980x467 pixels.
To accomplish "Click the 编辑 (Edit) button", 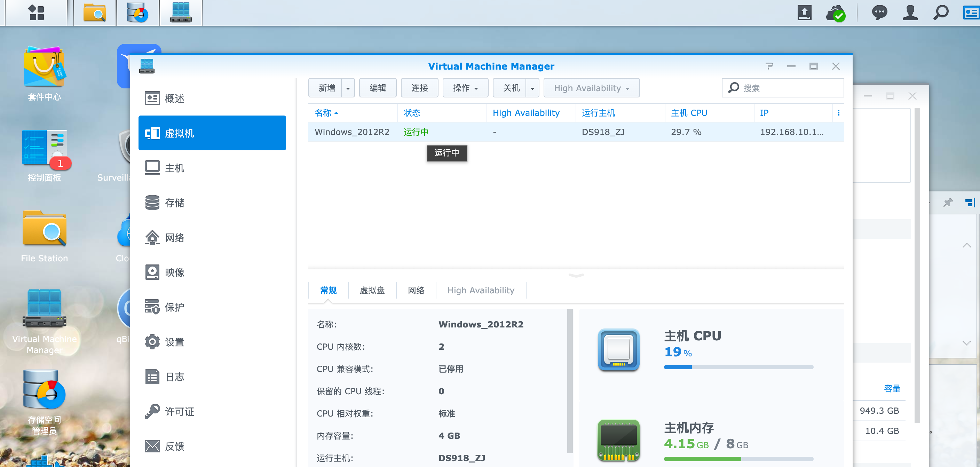I will click(377, 88).
